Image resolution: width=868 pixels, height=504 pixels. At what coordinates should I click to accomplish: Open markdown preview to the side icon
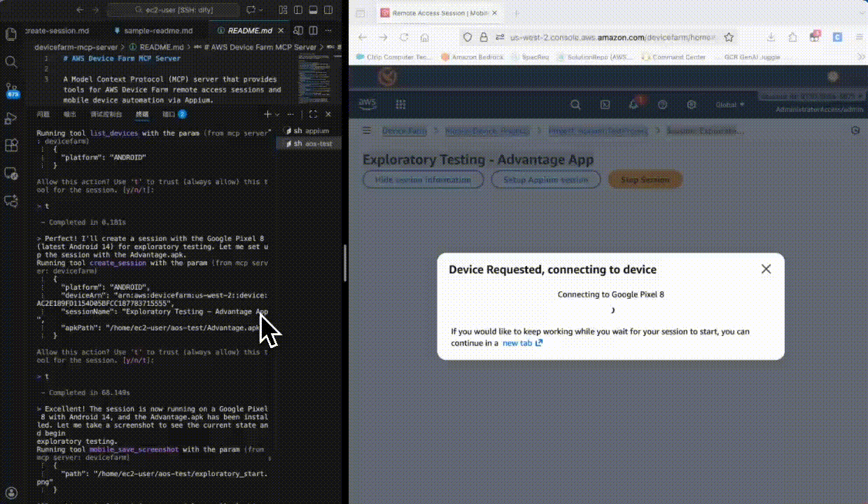(x=300, y=31)
